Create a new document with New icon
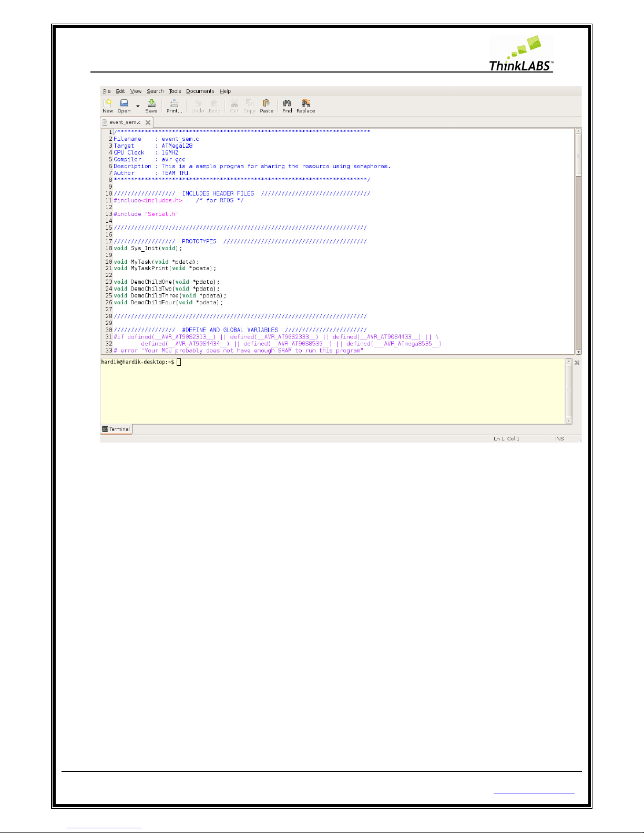 click(108, 106)
